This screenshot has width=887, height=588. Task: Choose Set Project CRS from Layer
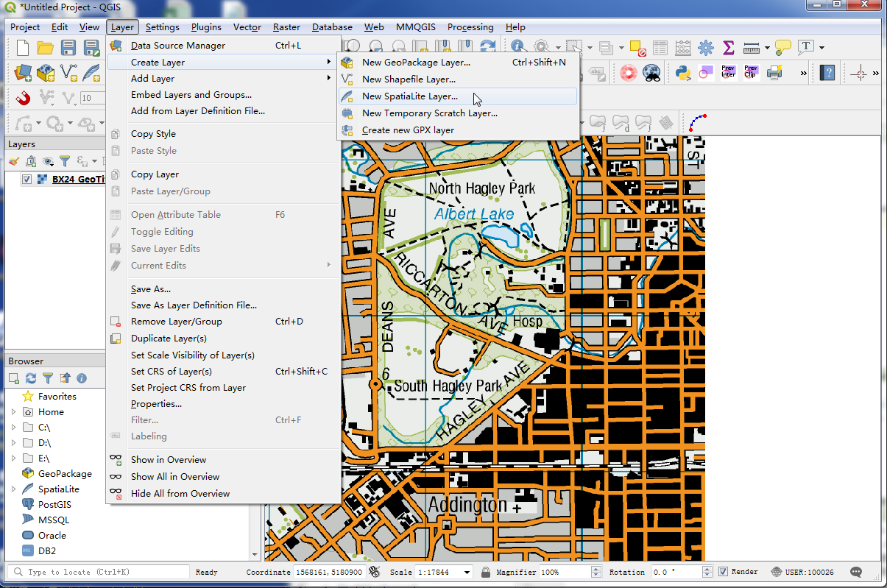point(222,388)
